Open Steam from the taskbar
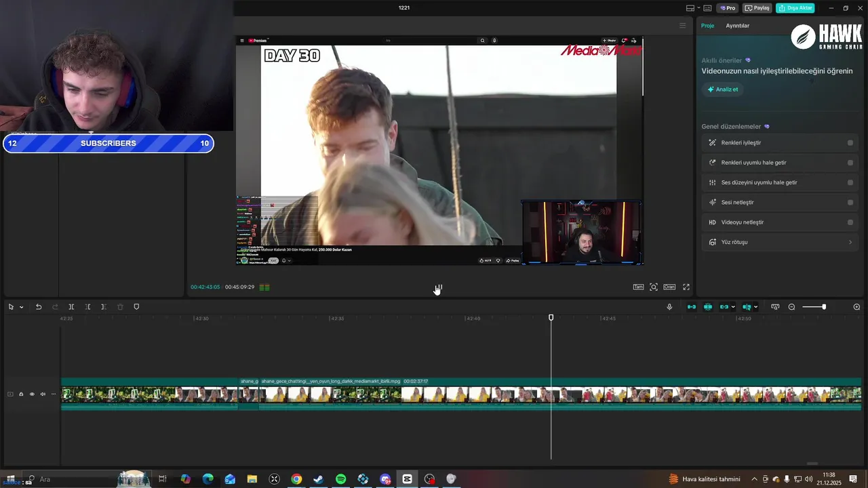 [318, 479]
